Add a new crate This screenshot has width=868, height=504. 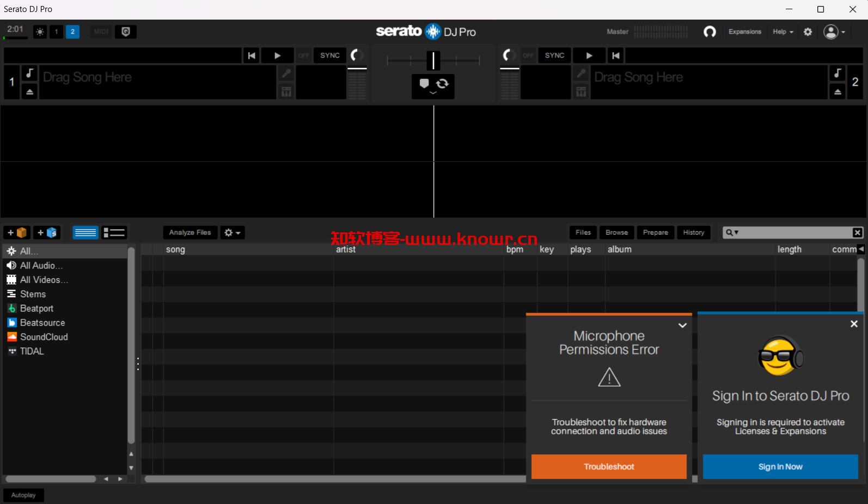point(17,233)
